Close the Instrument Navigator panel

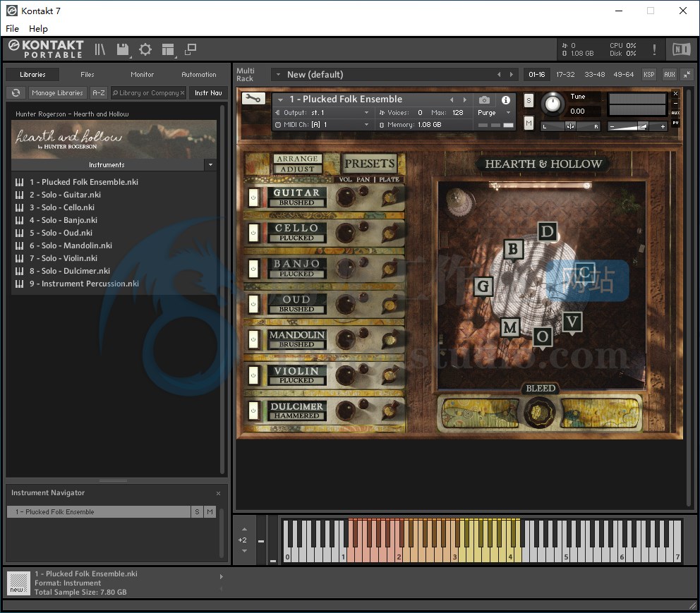218,493
